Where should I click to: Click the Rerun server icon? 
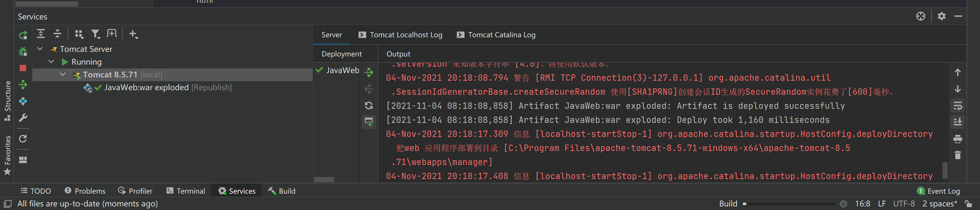pyautogui.click(x=23, y=35)
